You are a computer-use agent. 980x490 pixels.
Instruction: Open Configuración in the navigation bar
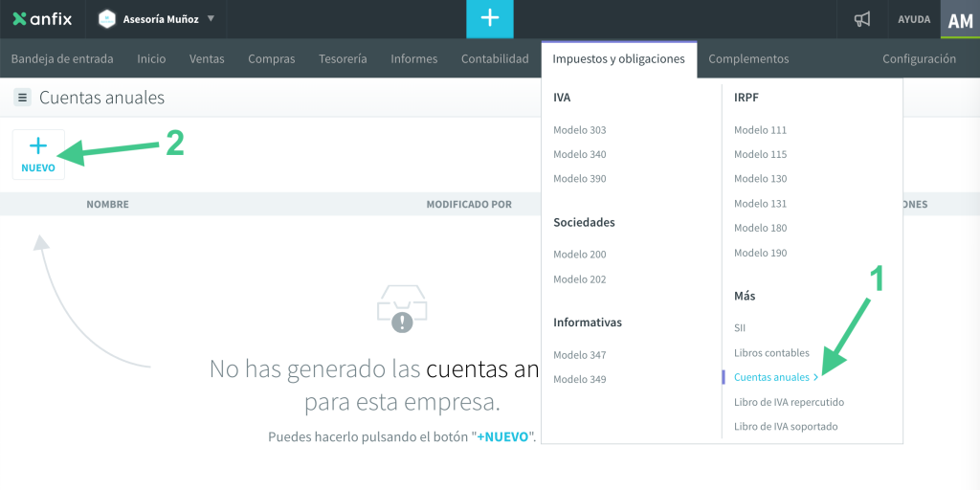919,58
